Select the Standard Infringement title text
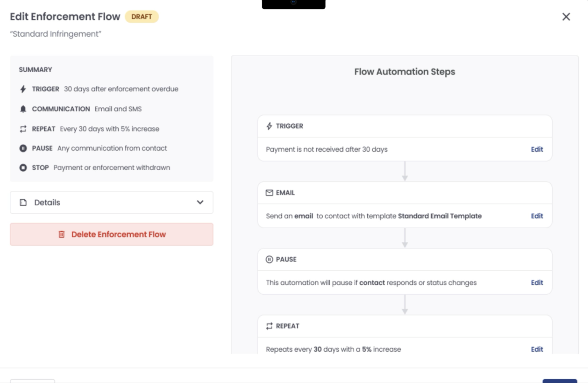The height and width of the screenshot is (383, 588). [55, 34]
